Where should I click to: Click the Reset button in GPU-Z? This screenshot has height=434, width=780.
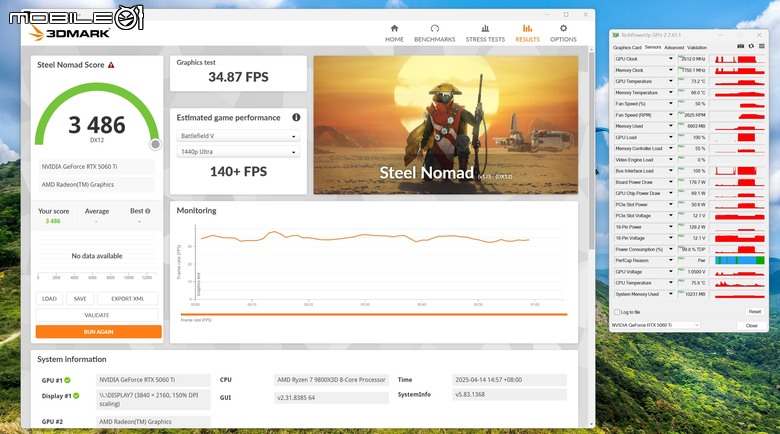[x=755, y=312]
